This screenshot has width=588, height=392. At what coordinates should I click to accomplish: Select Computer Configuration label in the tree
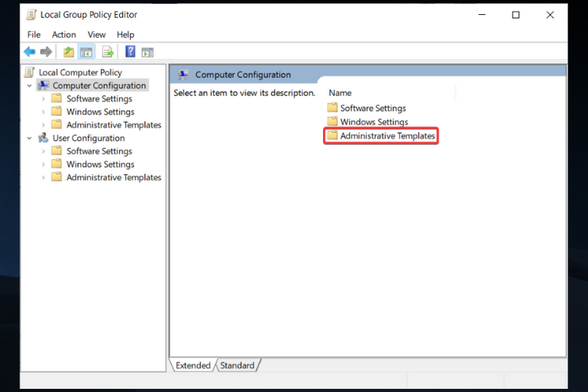pyautogui.click(x=99, y=85)
